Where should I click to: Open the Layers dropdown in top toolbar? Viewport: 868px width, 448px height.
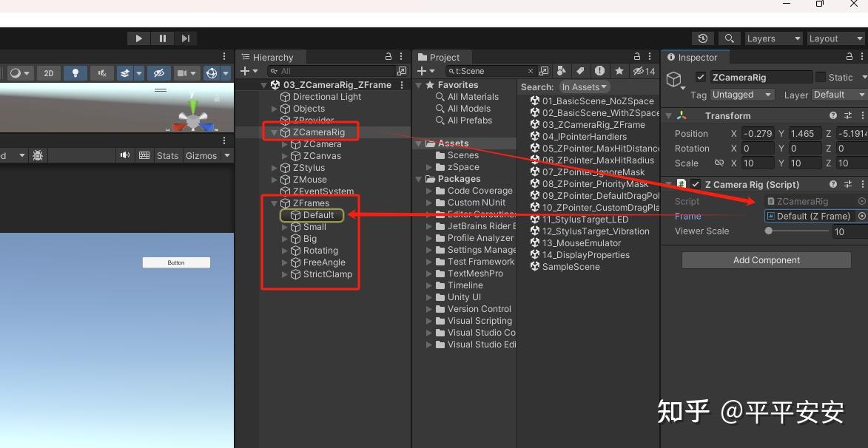(x=773, y=38)
